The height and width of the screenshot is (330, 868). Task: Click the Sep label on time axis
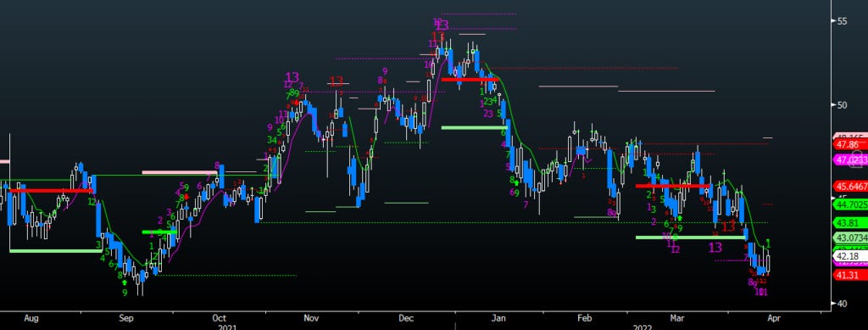(125, 318)
